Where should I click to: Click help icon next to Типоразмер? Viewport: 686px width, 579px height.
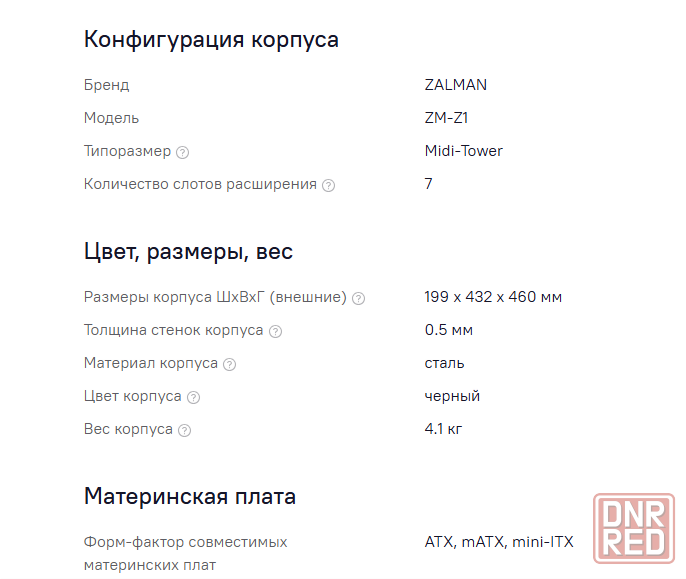182,152
